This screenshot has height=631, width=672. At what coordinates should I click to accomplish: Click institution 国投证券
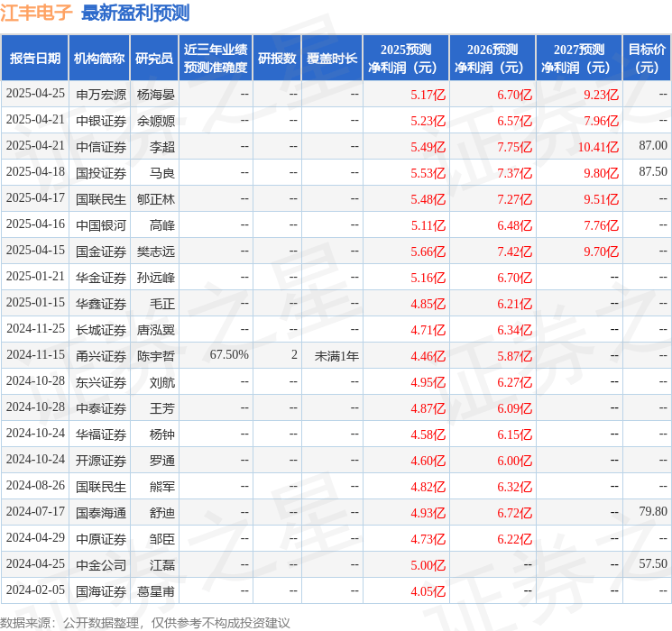pos(101,173)
